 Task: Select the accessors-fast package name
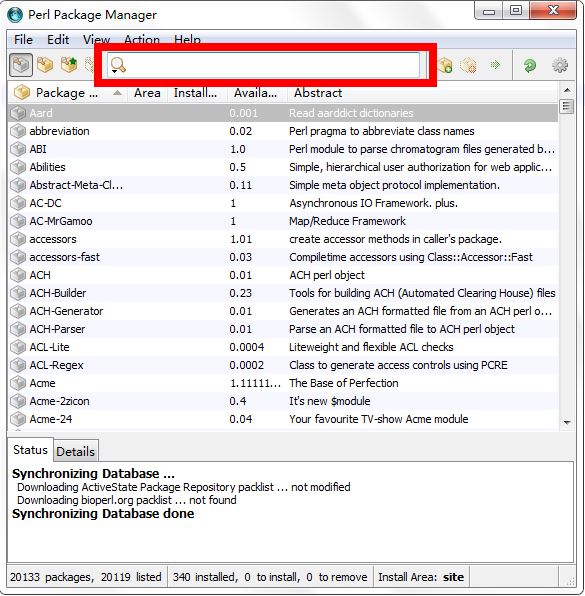coord(65,257)
